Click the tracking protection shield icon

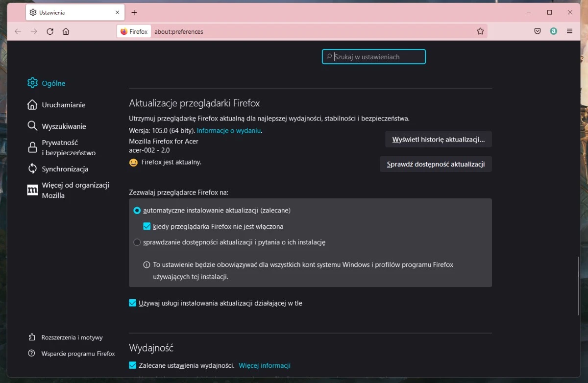pos(538,31)
